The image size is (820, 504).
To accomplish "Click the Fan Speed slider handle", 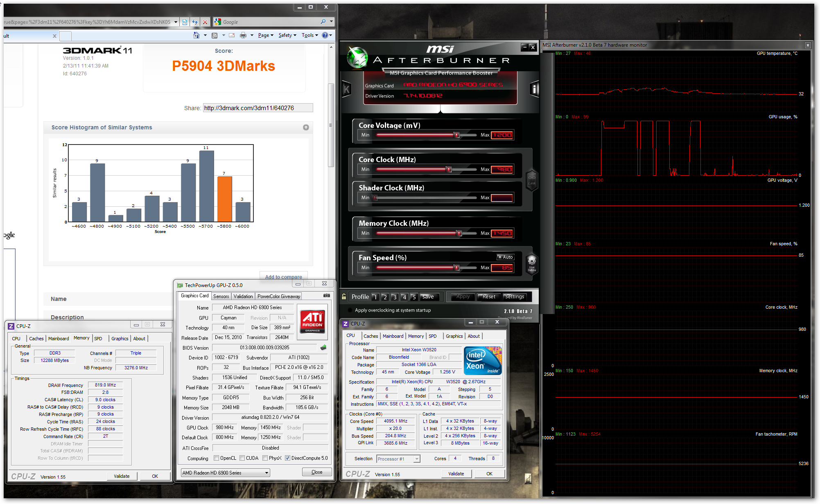I will [457, 268].
